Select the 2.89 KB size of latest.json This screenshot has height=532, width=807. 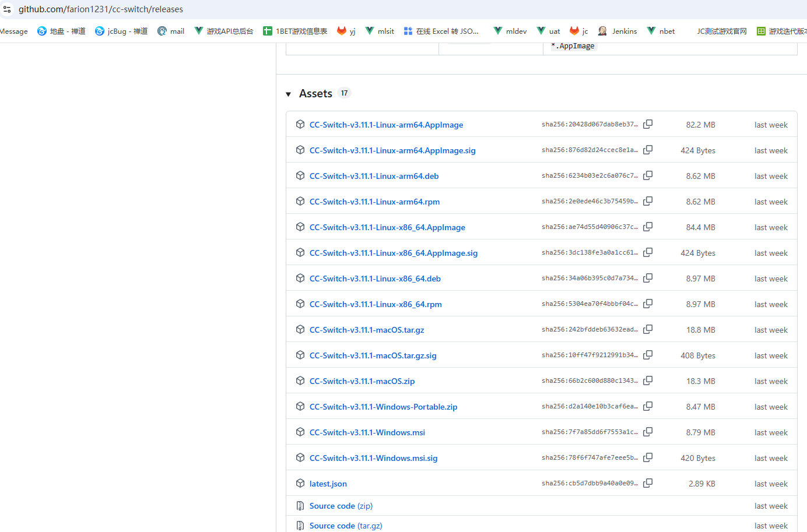(701, 484)
